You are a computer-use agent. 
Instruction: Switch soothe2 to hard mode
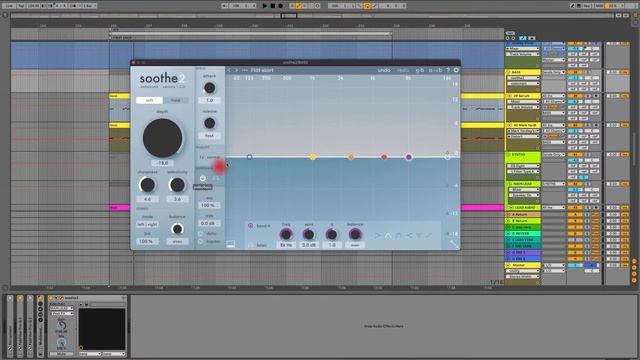tap(176, 100)
